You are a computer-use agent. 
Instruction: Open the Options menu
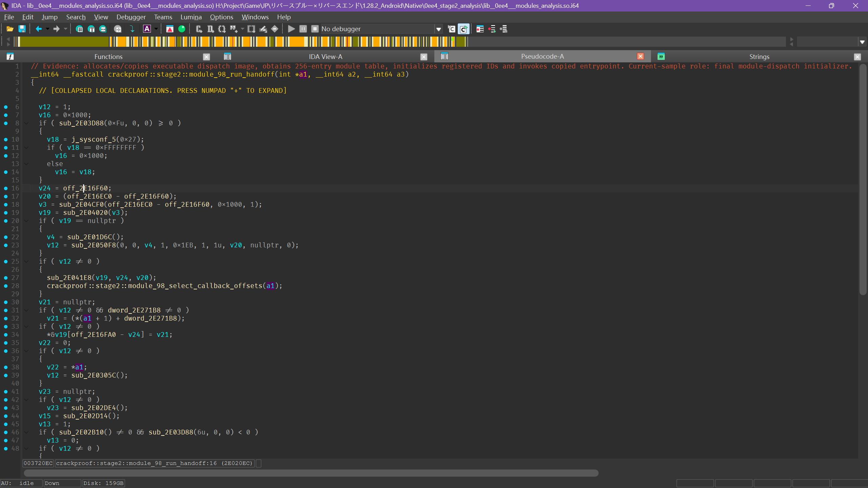coord(221,17)
